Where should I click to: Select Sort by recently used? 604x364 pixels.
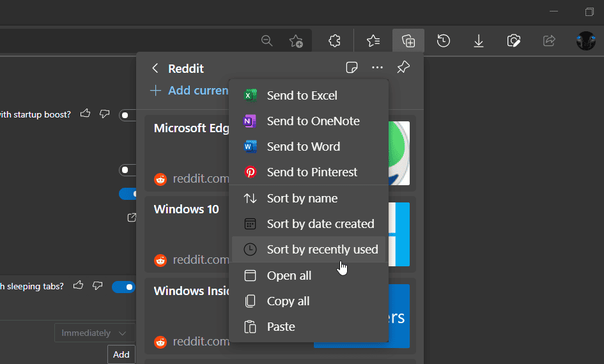[x=309, y=249]
